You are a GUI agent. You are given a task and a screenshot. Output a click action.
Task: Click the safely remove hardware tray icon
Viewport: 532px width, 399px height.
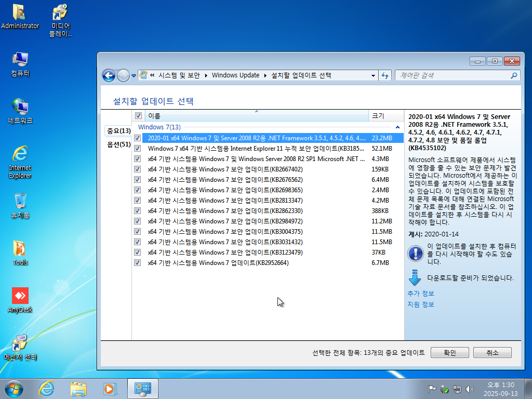(445, 389)
